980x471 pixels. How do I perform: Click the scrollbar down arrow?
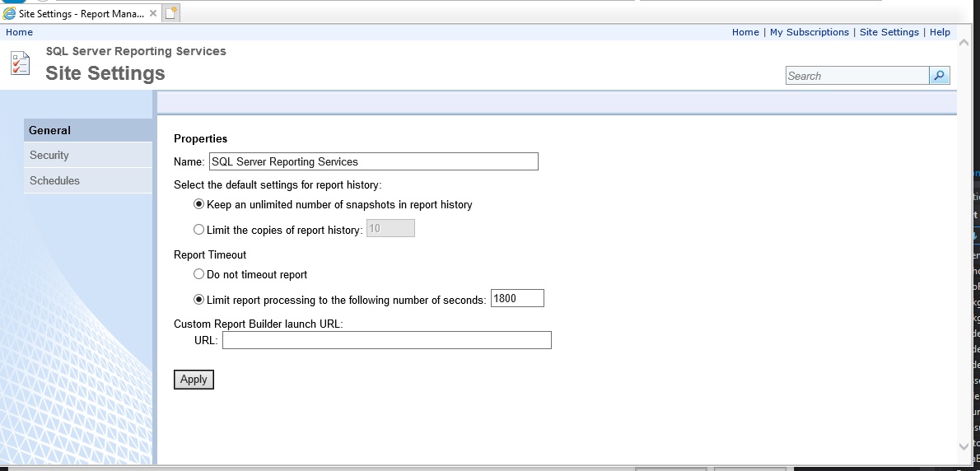click(964, 446)
